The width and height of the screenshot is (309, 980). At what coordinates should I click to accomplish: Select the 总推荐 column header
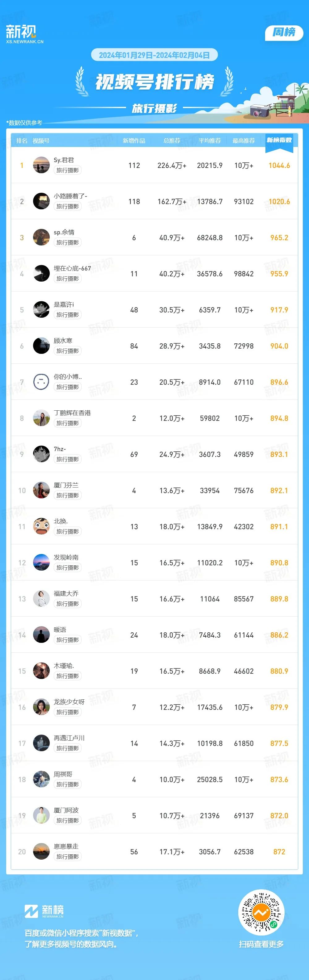click(x=172, y=141)
